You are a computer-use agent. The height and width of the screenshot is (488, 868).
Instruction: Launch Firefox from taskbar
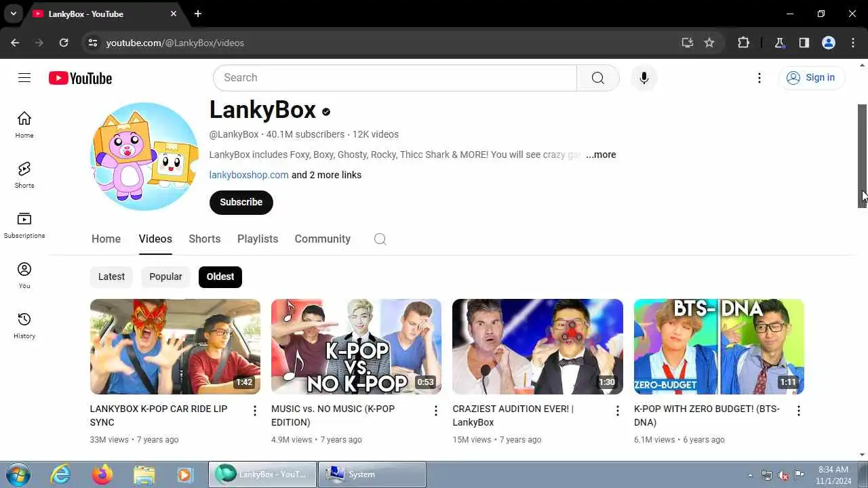(102, 474)
